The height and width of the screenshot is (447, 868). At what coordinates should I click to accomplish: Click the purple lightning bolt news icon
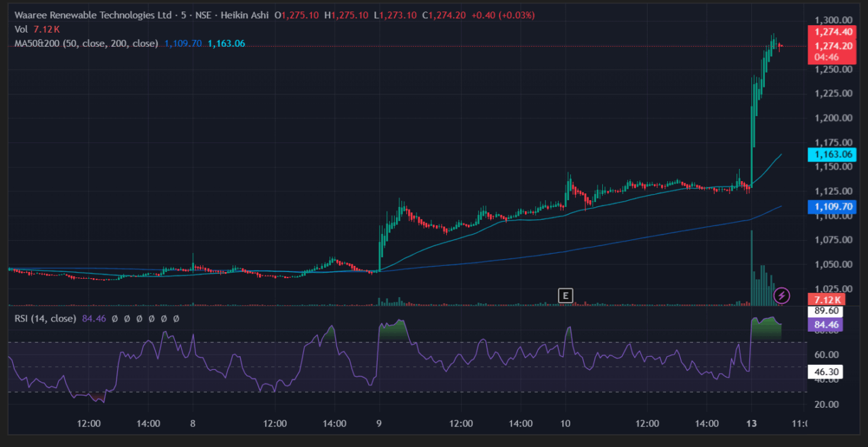pos(782,295)
